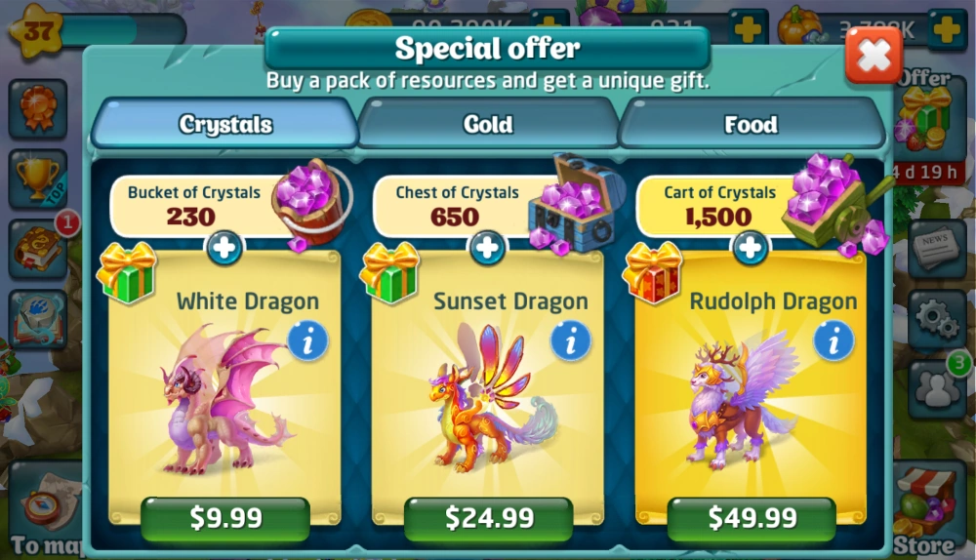Image resolution: width=976 pixels, height=560 pixels.
Task: Close the Special offer dialog
Action: [x=874, y=56]
